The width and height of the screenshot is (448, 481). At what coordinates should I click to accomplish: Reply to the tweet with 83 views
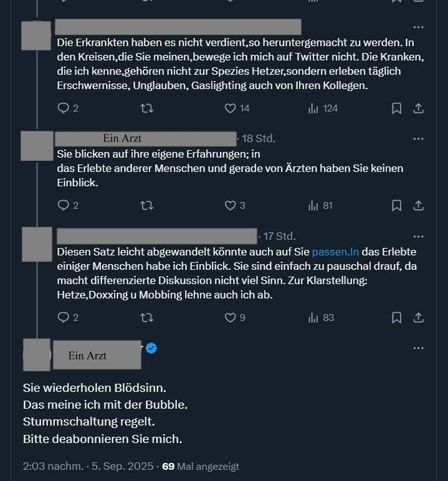click(x=63, y=317)
